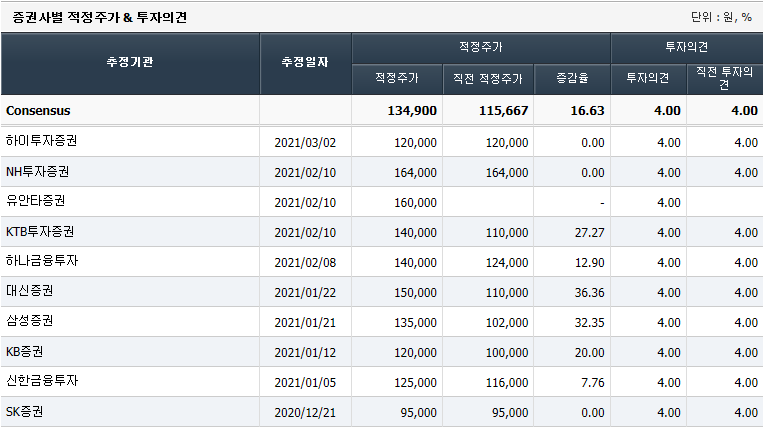
Task: Select 신한금융투자 row name
Action: 42,381
